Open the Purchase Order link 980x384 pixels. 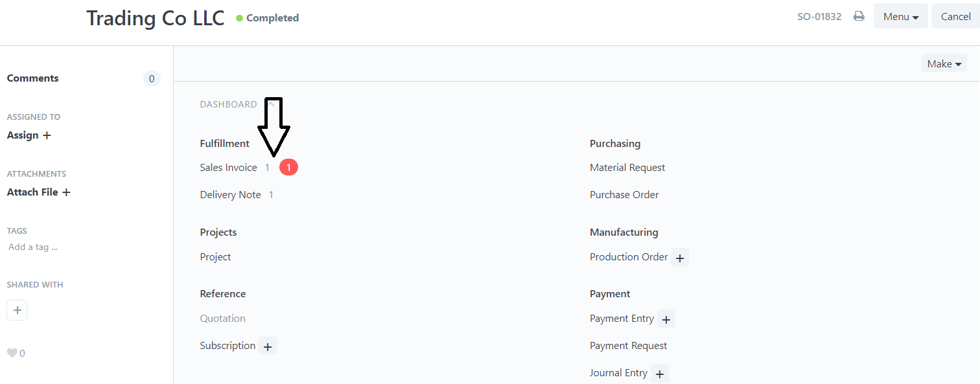tap(624, 195)
